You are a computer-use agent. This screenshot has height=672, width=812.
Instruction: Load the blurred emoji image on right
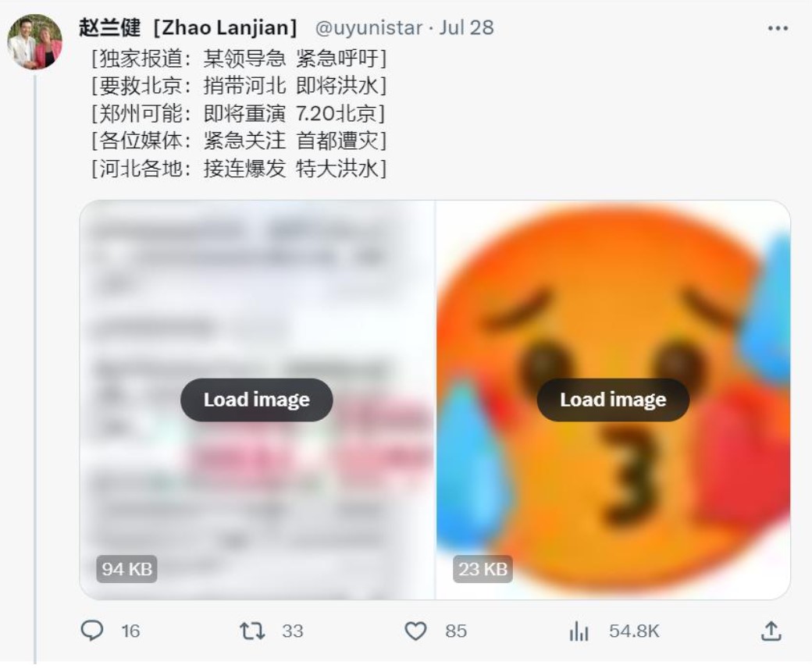(613, 400)
